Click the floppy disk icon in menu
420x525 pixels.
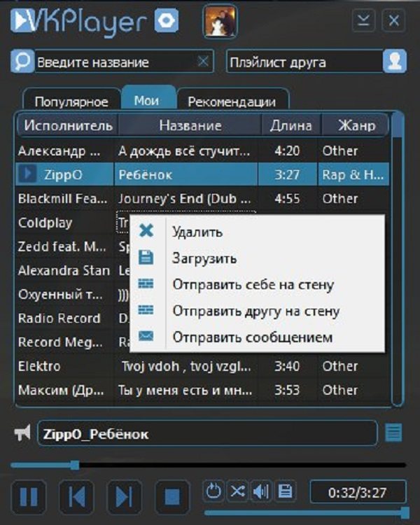tap(146, 257)
